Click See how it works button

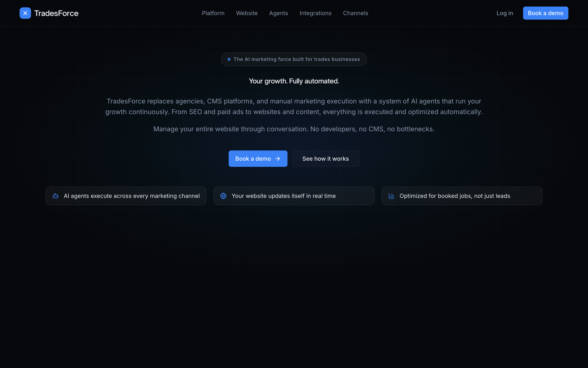point(326,159)
